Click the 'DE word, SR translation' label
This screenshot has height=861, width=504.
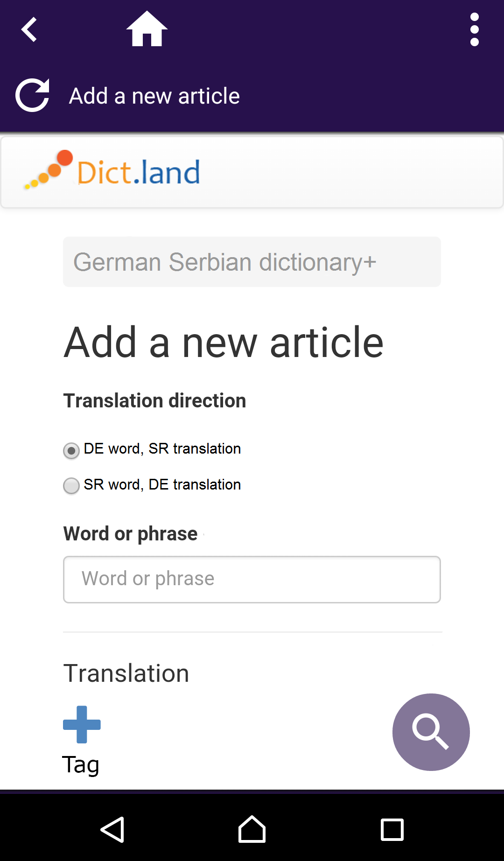(x=162, y=449)
